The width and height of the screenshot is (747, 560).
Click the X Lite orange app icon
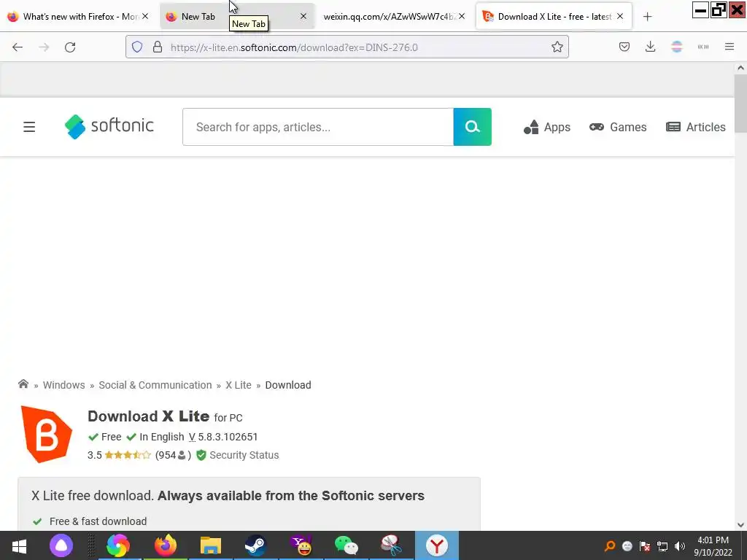coord(46,435)
